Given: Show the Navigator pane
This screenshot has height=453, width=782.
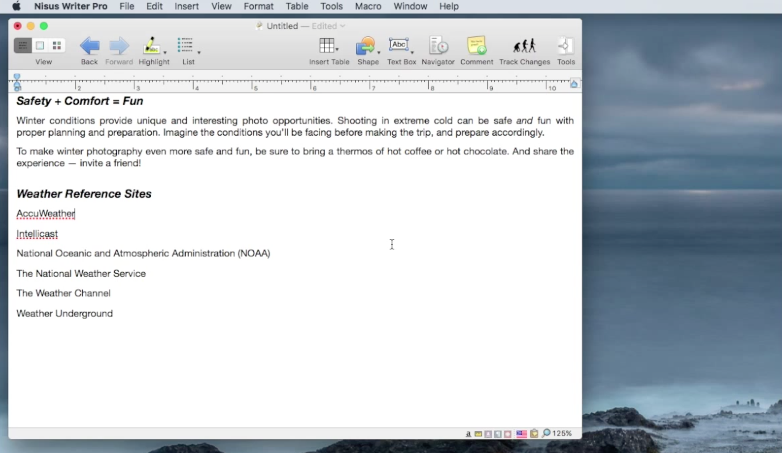Looking at the screenshot, I should tap(438, 46).
